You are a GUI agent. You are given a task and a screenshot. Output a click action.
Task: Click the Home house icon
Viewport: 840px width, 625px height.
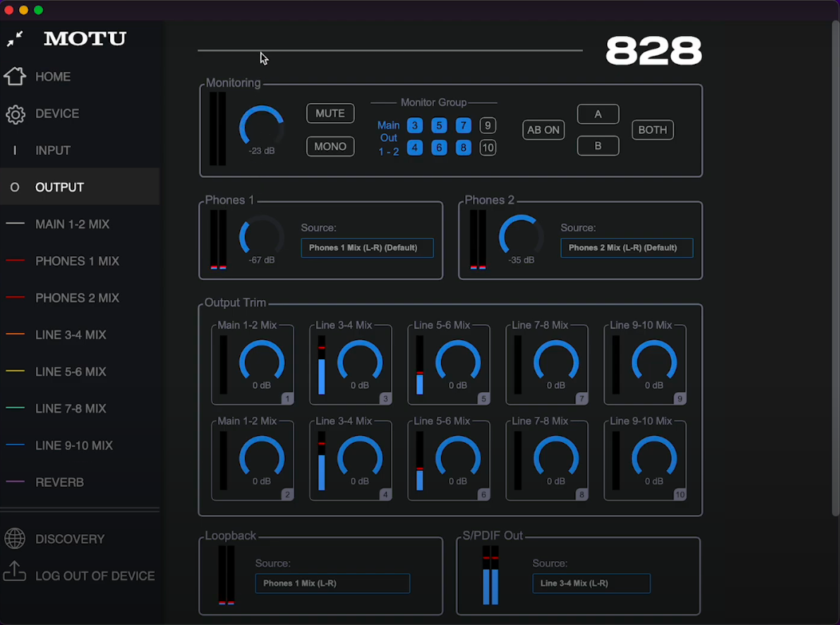(x=14, y=77)
